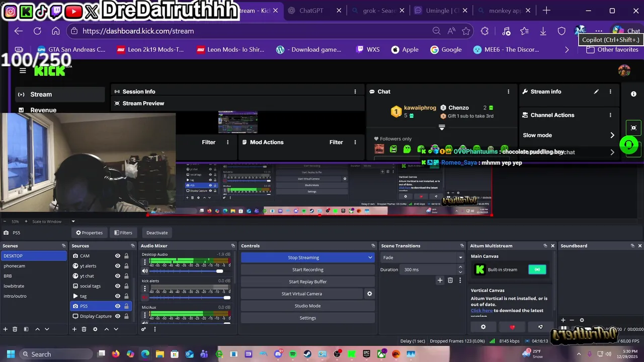Unlock the Display Capture source
Image resolution: width=644 pixels, height=362 pixels.
pyautogui.click(x=126, y=316)
